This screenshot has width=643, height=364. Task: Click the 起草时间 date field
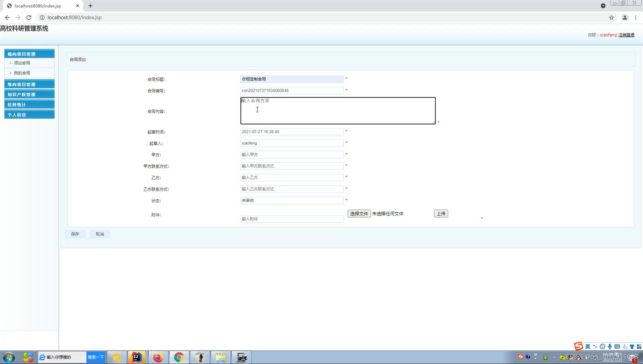292,131
